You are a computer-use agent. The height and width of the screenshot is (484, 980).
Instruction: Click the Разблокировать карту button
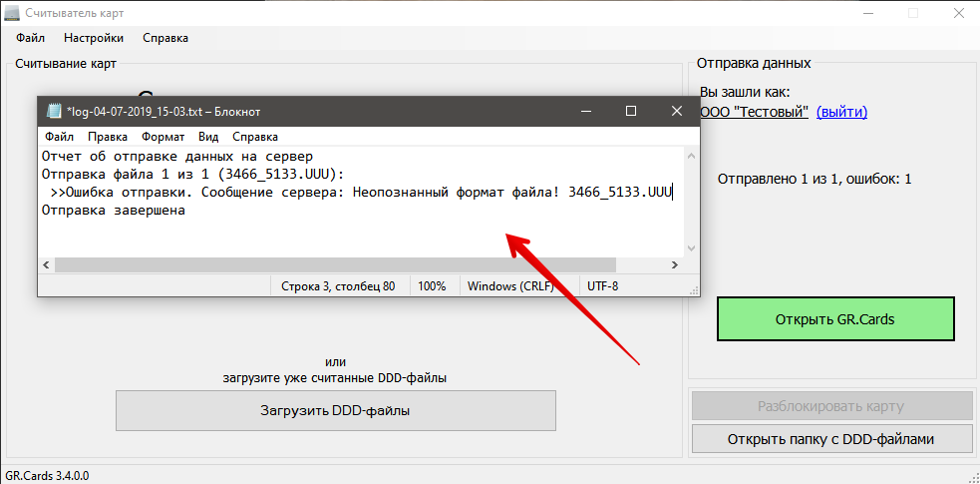[831, 406]
